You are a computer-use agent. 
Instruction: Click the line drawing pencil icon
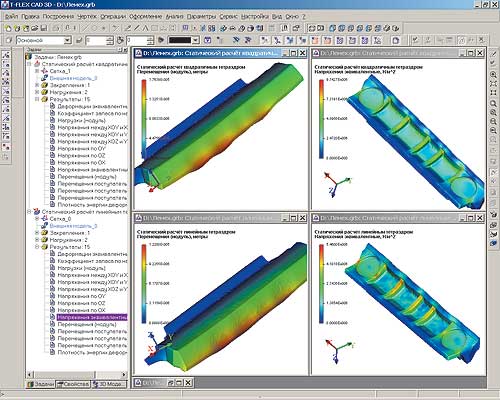click(x=127, y=28)
